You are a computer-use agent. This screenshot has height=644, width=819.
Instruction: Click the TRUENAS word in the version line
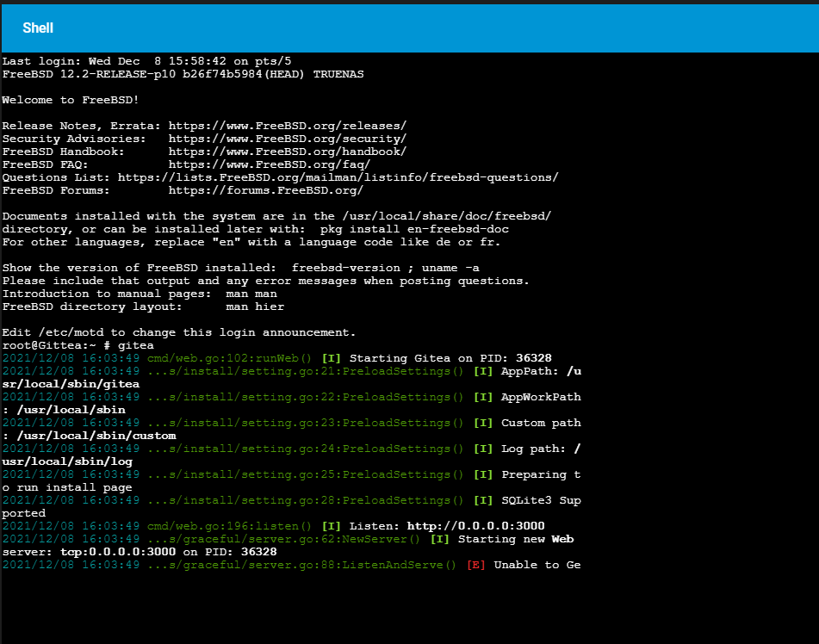tap(338, 74)
